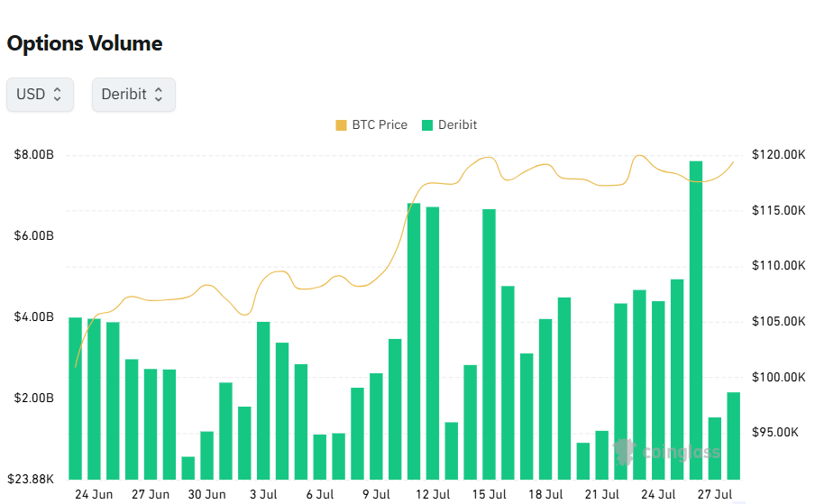Viewport: 815px width, 504px height.
Task: Toggle the BTC Price legend swatch
Action: coord(341,125)
